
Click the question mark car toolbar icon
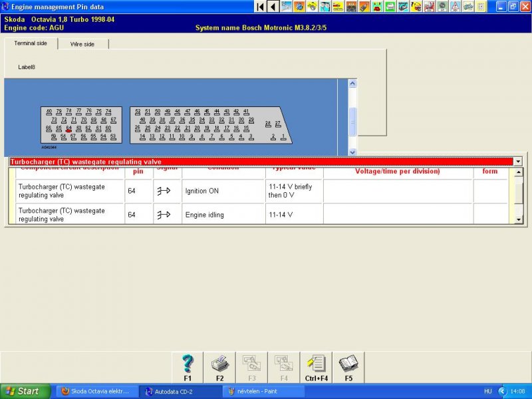tap(416, 7)
